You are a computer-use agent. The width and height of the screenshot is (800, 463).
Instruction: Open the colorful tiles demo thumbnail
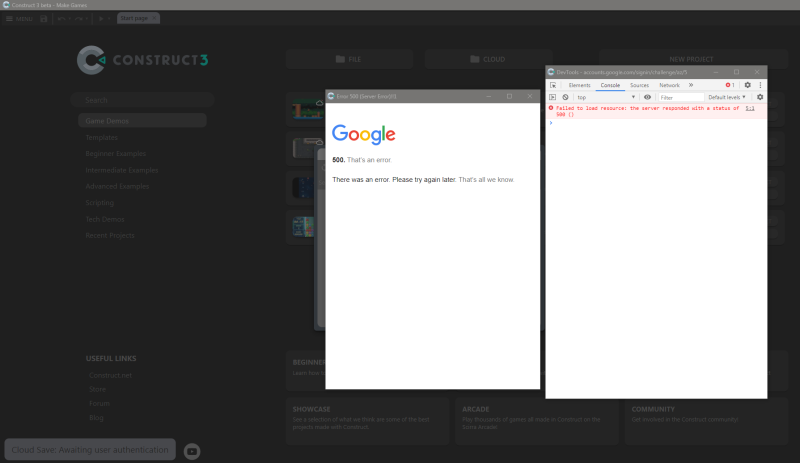[303, 227]
